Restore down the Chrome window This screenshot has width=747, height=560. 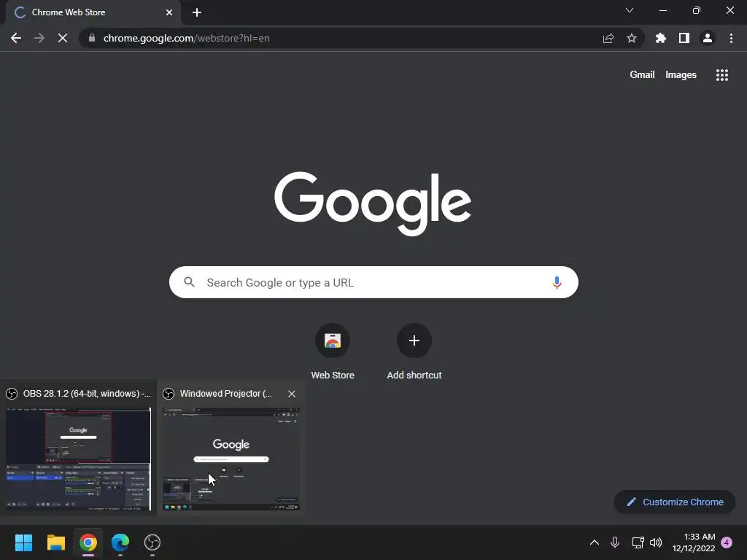point(697,10)
